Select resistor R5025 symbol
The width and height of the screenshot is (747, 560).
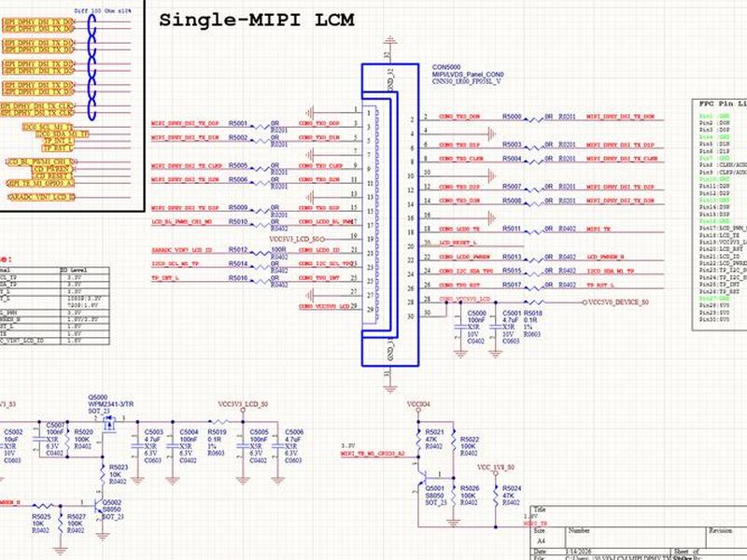43,505
